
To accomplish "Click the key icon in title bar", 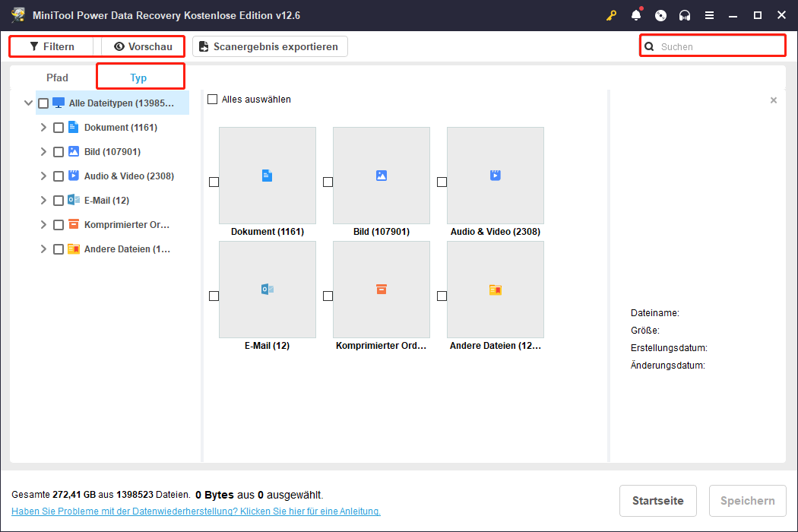I will [x=612, y=15].
